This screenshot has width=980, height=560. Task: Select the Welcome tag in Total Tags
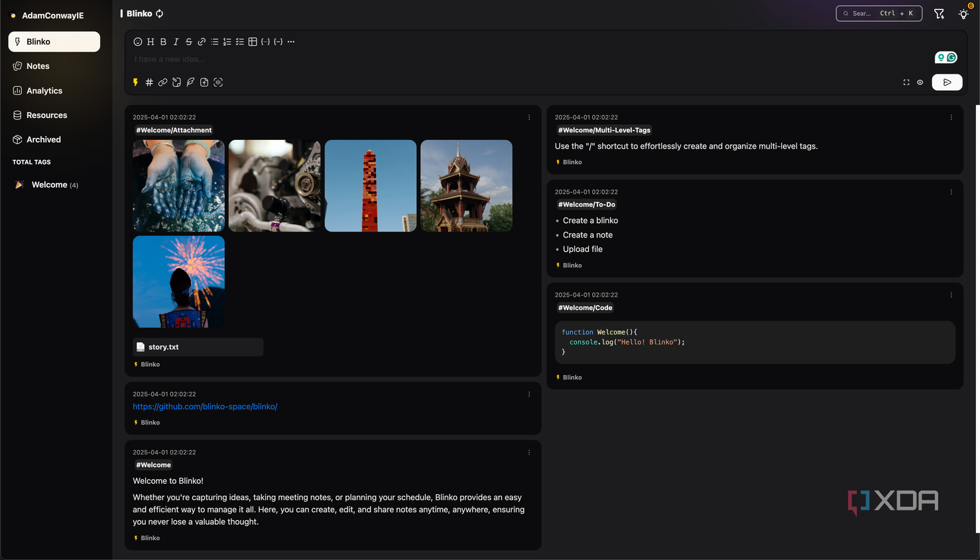tap(54, 185)
